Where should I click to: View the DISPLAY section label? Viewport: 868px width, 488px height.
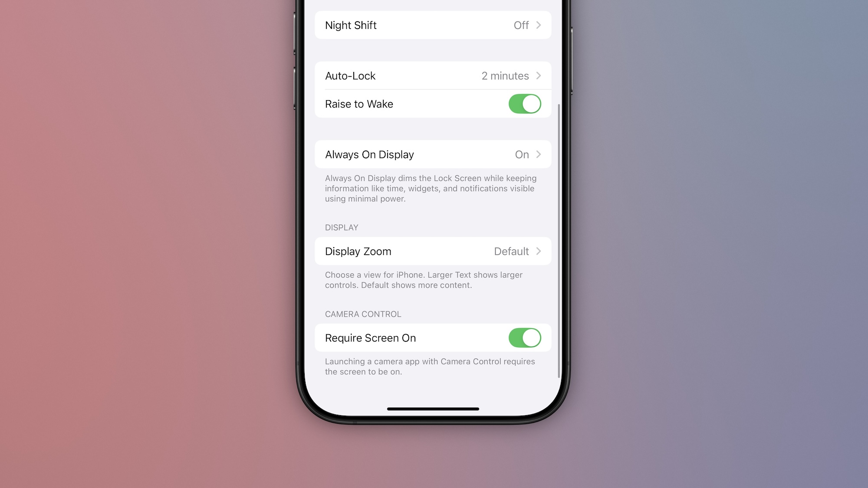tap(341, 227)
